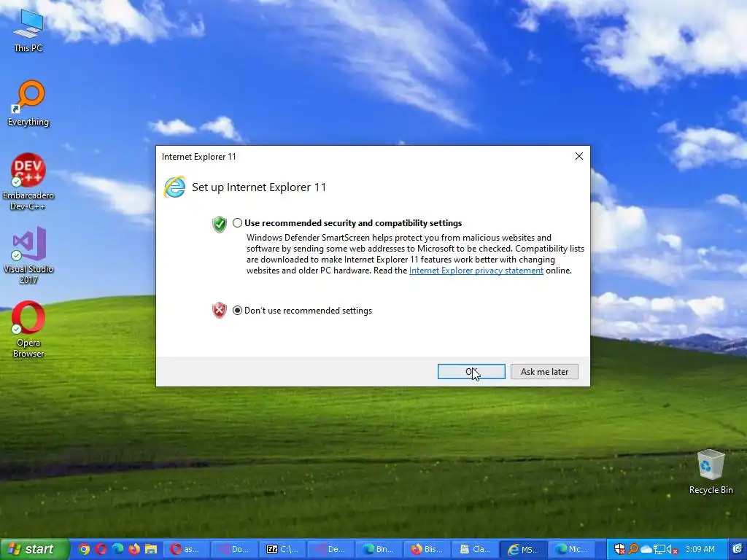Close the Internet Explorer 11 dialog
Viewport: 747px width, 560px height.
578,156
